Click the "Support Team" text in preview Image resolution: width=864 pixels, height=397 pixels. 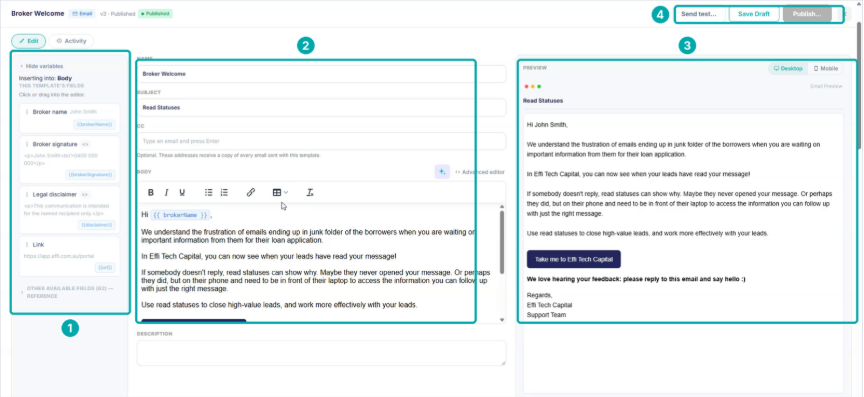point(546,315)
